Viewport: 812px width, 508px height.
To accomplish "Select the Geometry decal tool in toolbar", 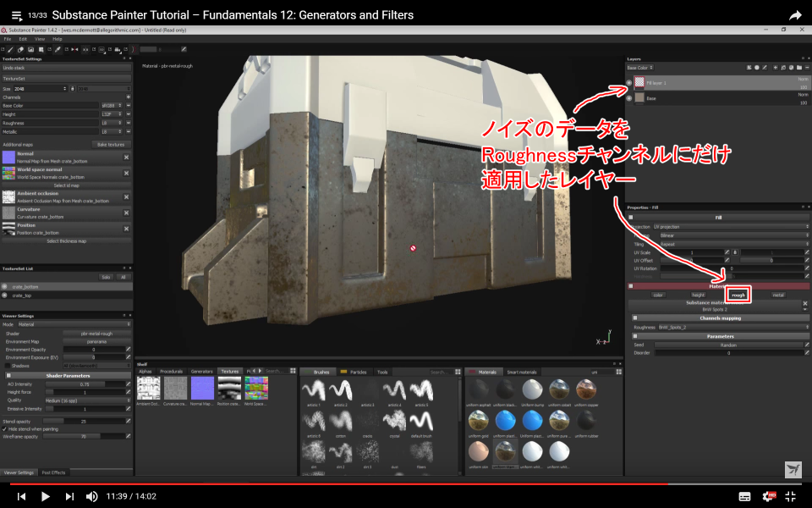I will coord(41,49).
